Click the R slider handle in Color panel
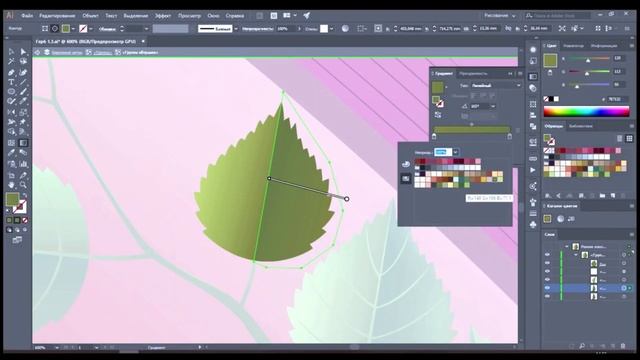Image resolution: width=640 pixels, height=360 pixels. (x=588, y=60)
